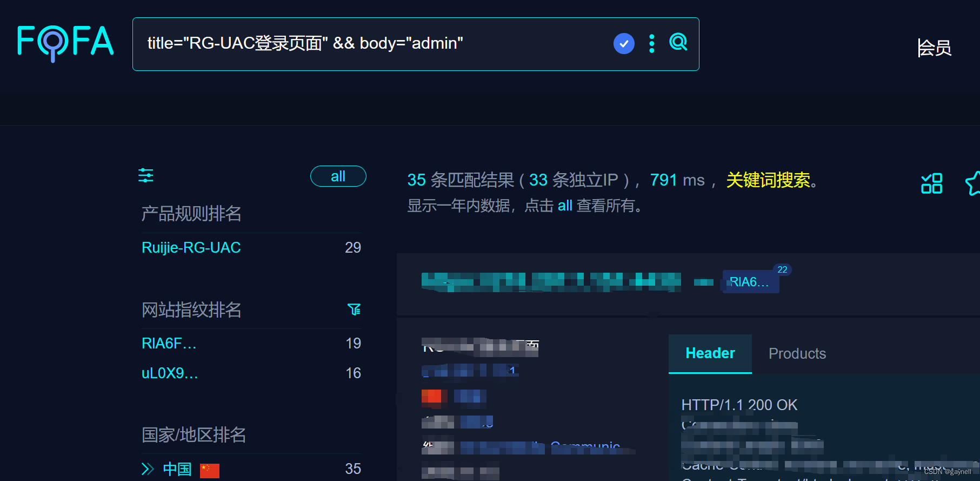This screenshot has width=980, height=481.
Task: Toggle the all filter pill in sidebar
Action: [x=338, y=176]
